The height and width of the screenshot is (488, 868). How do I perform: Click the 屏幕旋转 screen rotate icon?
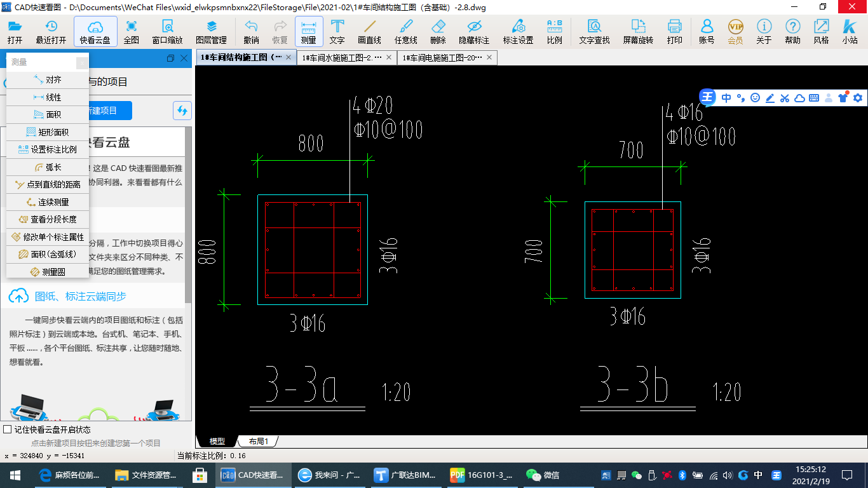(x=638, y=32)
